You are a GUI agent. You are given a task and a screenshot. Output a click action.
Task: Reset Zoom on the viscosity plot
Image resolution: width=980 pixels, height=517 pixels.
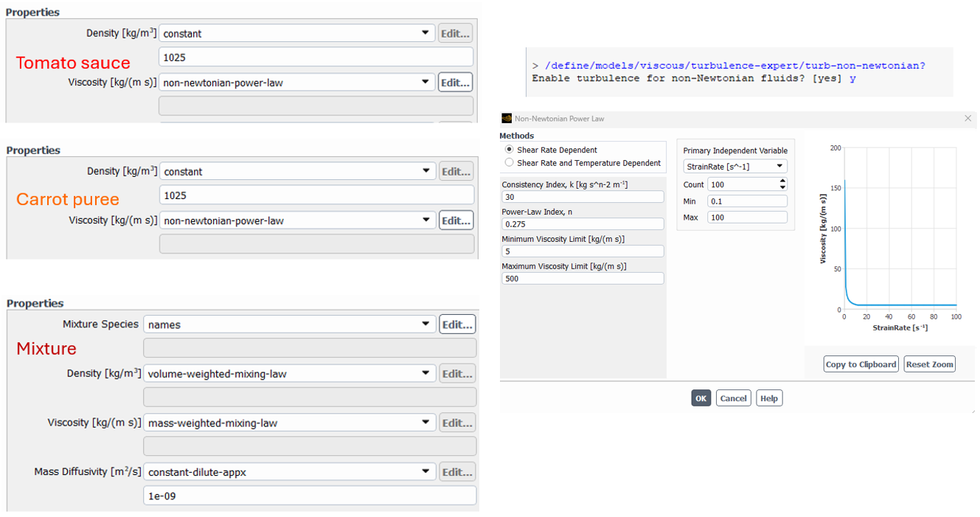point(929,364)
